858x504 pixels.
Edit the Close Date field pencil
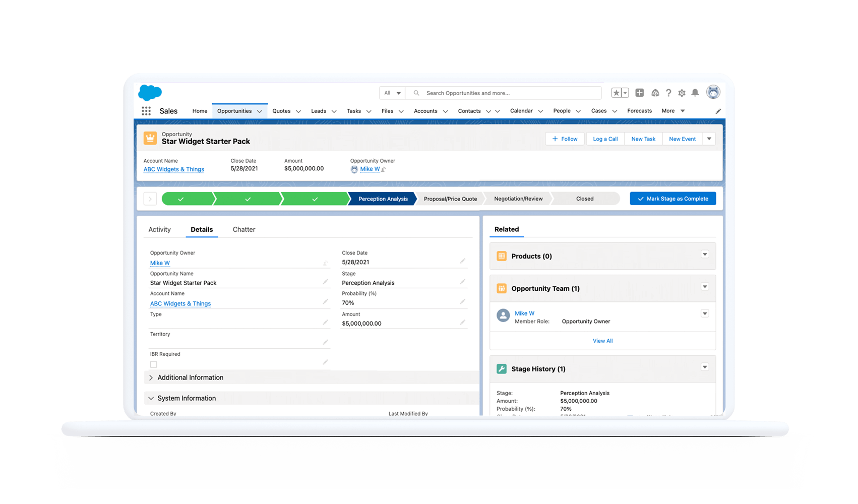(462, 261)
